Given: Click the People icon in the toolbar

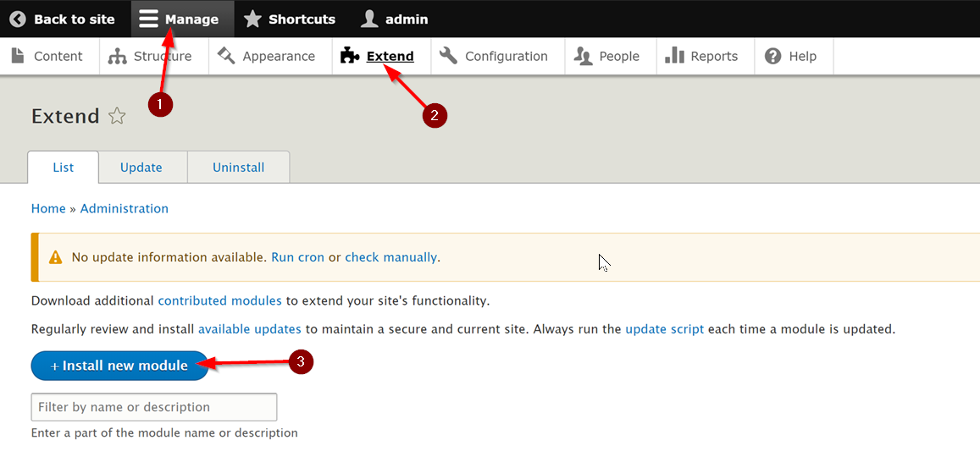Looking at the screenshot, I should tap(583, 56).
